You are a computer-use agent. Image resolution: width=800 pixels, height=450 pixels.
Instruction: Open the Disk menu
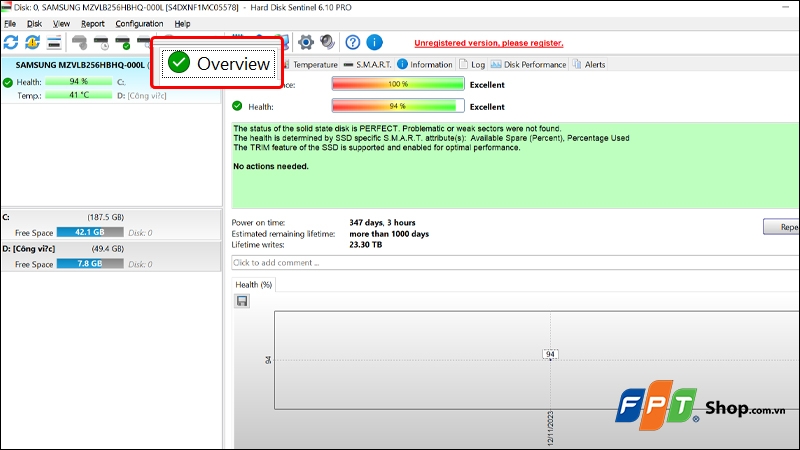[34, 23]
